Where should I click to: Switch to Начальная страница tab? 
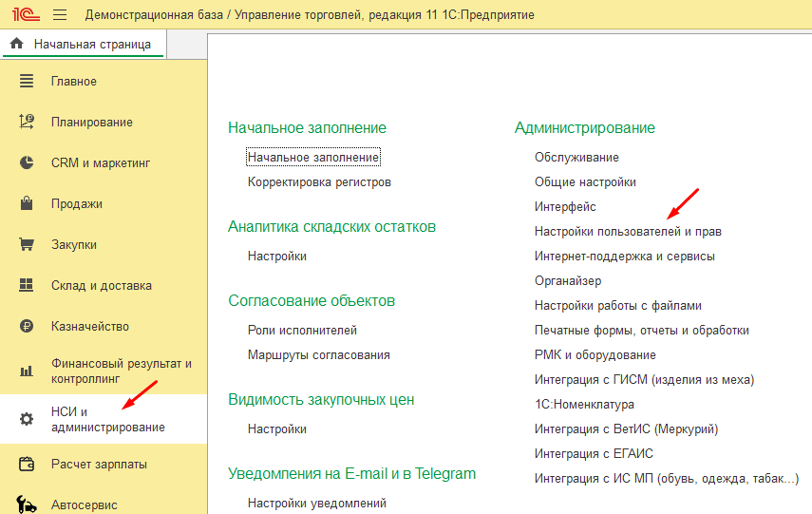pos(84,44)
